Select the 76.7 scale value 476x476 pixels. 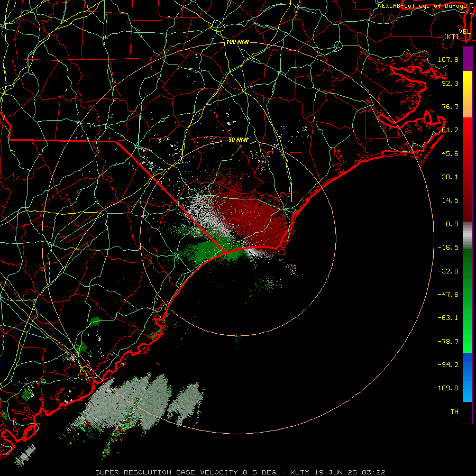click(x=450, y=106)
